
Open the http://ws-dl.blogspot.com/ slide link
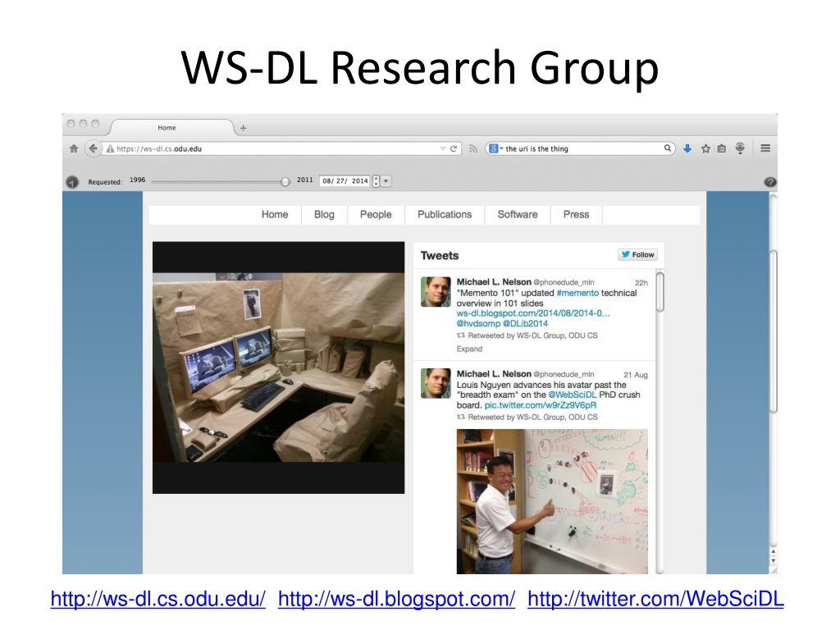[396, 599]
